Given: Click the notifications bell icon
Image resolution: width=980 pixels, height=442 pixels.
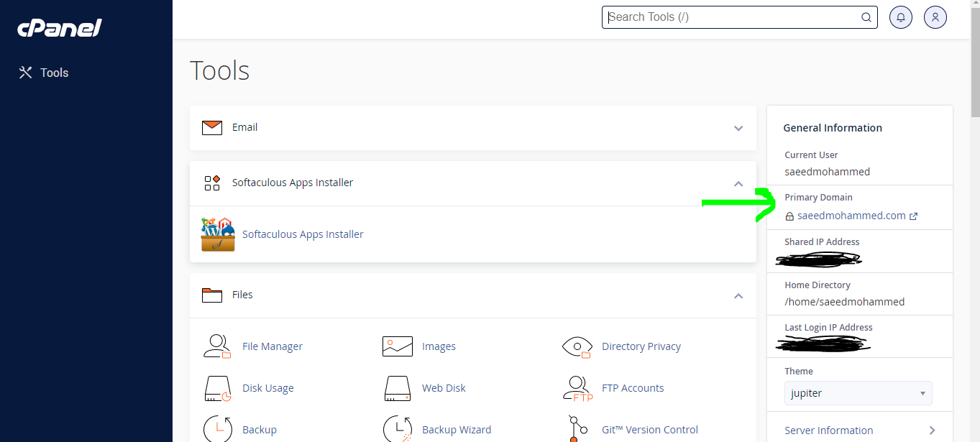Looking at the screenshot, I should 900,17.
